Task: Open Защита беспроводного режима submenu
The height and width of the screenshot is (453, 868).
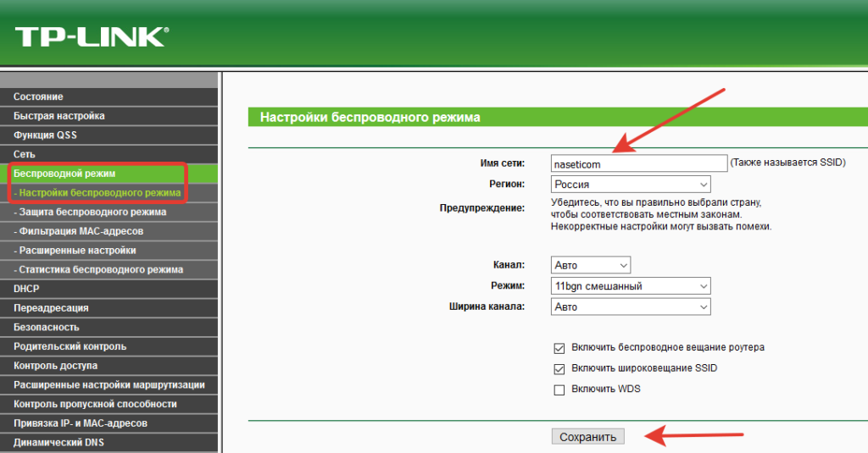Action: tap(92, 213)
